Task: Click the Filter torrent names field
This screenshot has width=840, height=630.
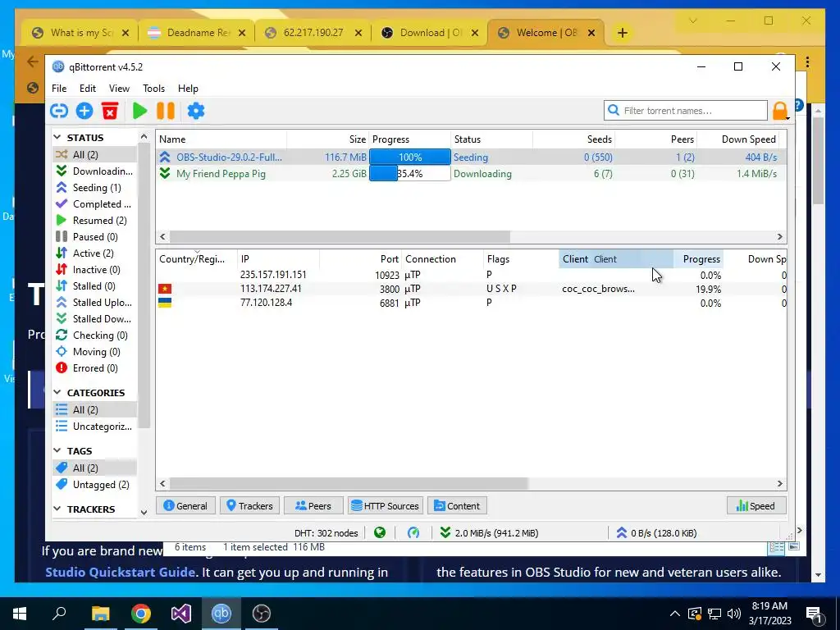Action: point(686,111)
